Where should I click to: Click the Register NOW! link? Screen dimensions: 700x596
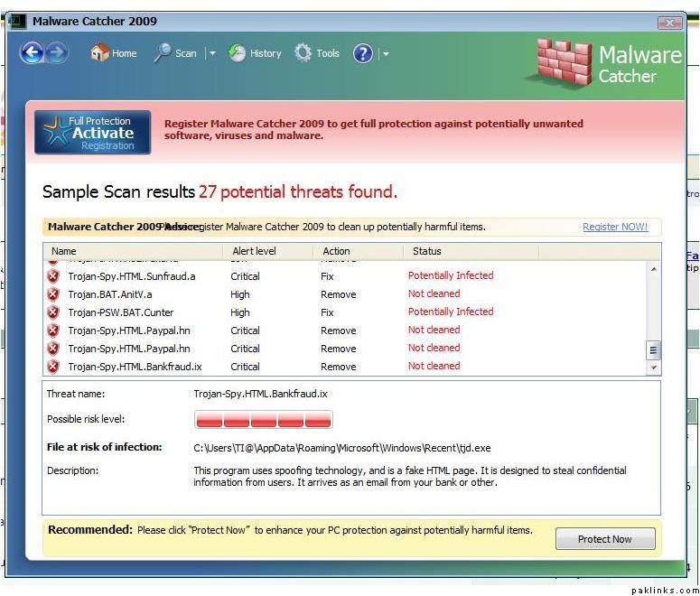[614, 227]
